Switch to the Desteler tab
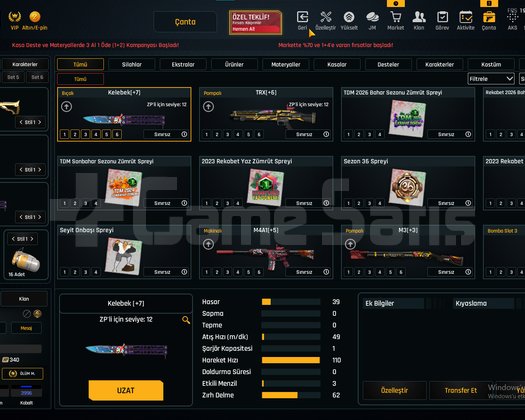This screenshot has height=420, width=525. point(388,64)
